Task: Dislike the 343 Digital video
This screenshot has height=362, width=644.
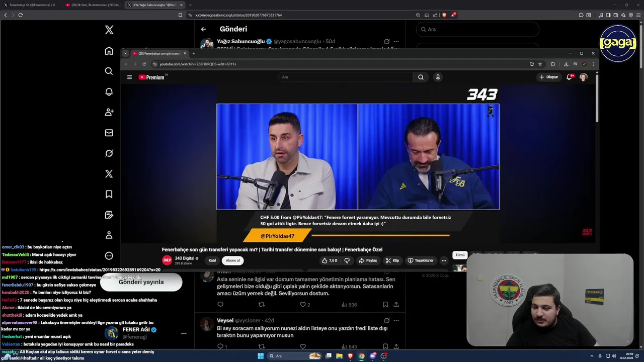Action: pyautogui.click(x=347, y=260)
